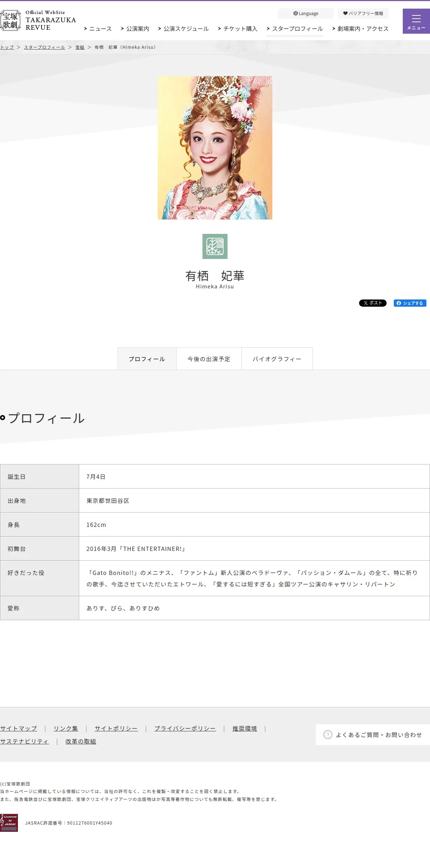Open the purple メニュー hamburger button
430x868 pixels.
click(416, 21)
